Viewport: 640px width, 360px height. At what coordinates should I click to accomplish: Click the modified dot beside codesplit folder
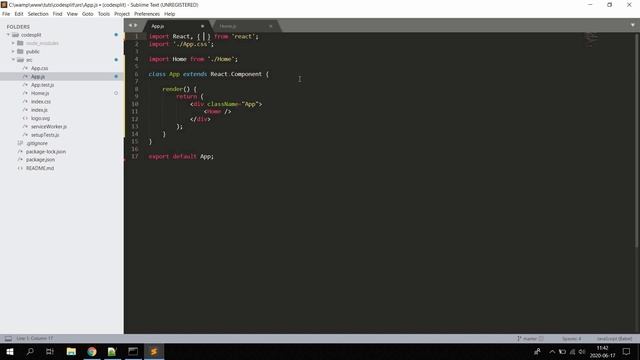coord(116,35)
